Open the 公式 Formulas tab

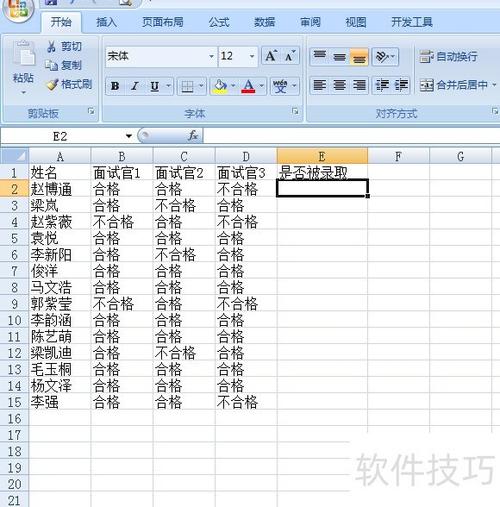(219, 22)
